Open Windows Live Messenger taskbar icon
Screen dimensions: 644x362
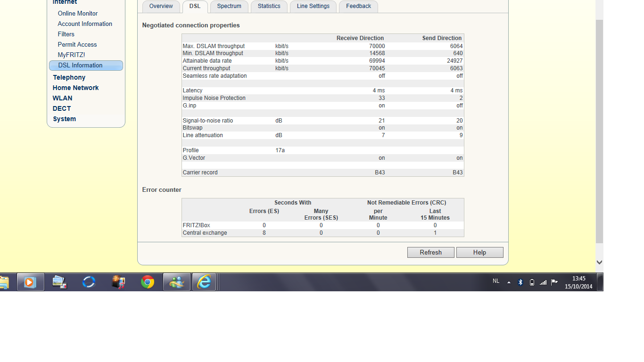[177, 282]
